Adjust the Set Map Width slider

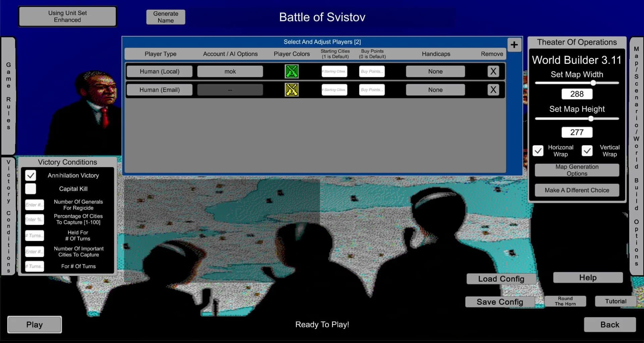593,83
